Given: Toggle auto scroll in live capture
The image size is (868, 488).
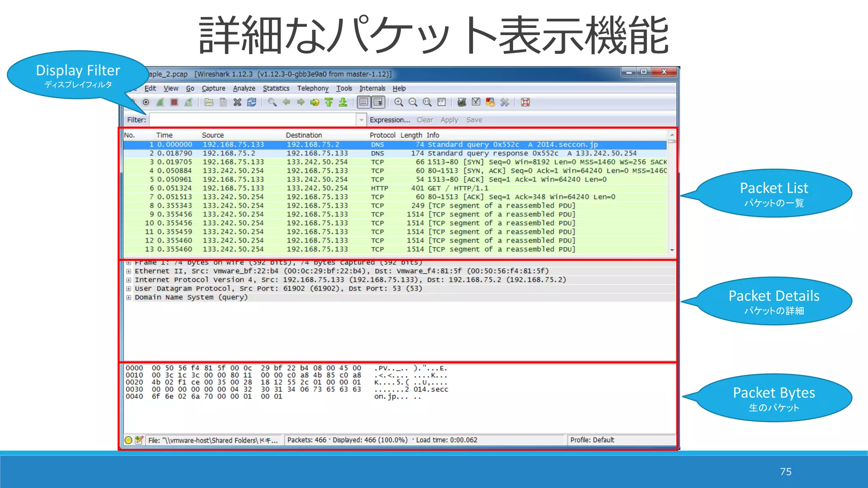Looking at the screenshot, I should (x=378, y=102).
